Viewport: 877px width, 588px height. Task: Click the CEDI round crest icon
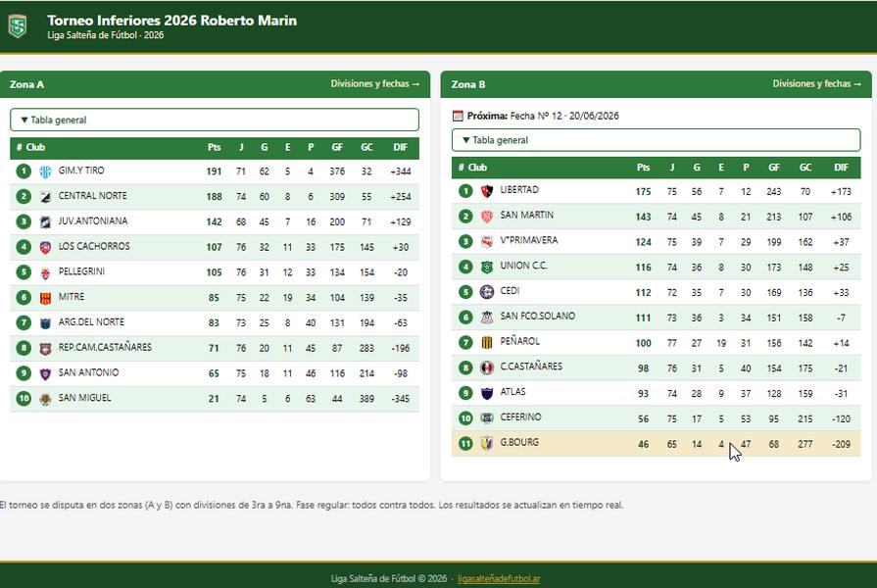[487, 292]
